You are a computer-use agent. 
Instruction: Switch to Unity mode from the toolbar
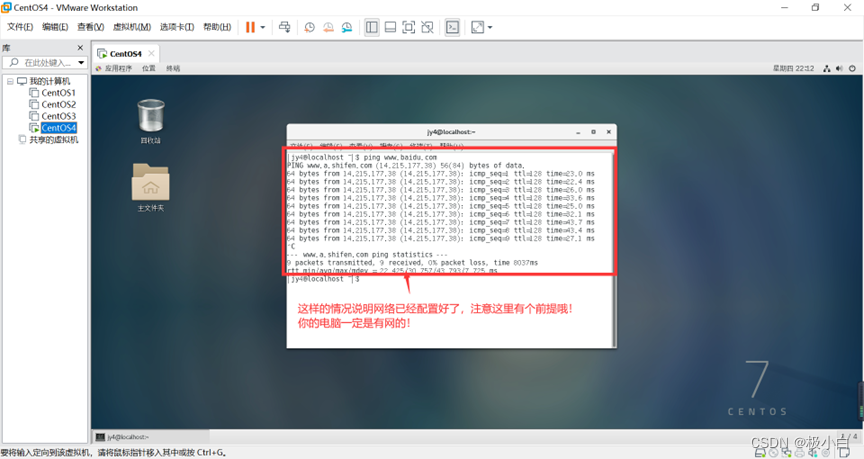[427, 27]
